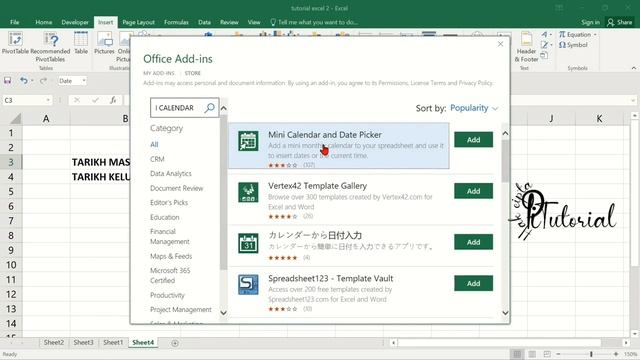Click the Pictures icon in the ribbon
Screen dimensions: 640x360
[x=104, y=42]
